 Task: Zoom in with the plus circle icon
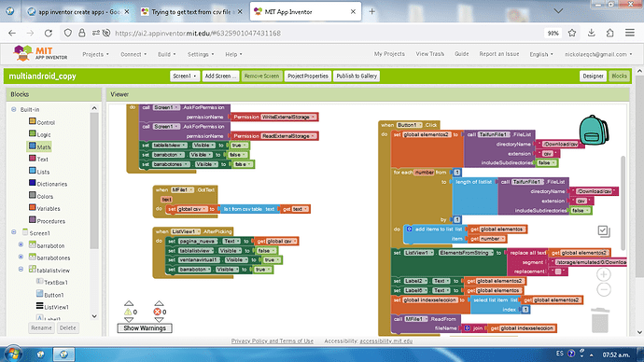click(x=603, y=274)
